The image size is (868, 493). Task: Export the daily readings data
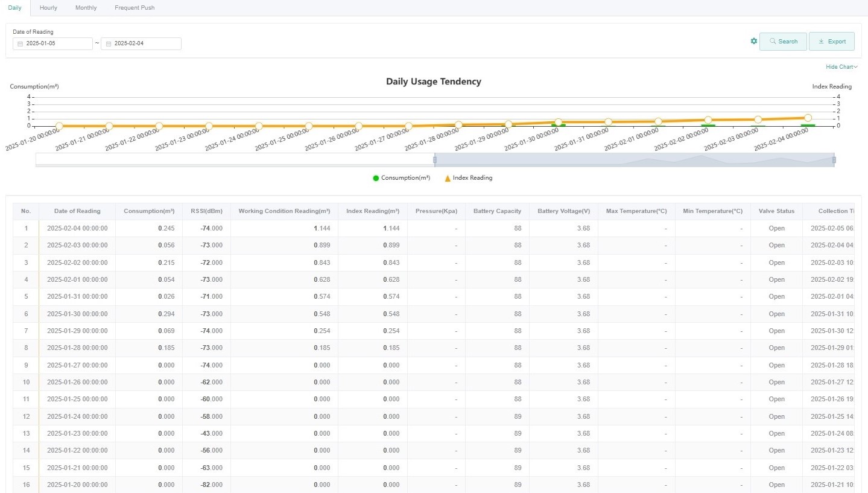click(x=831, y=41)
